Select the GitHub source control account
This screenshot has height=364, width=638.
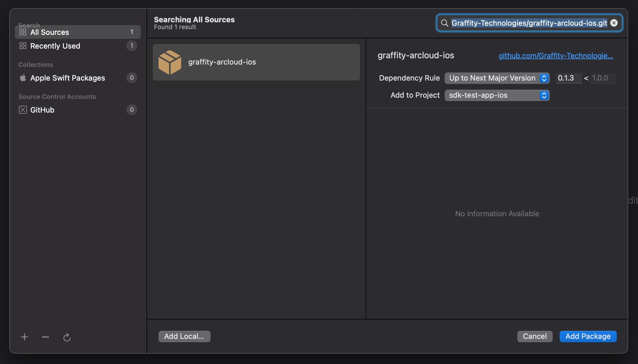[78, 110]
